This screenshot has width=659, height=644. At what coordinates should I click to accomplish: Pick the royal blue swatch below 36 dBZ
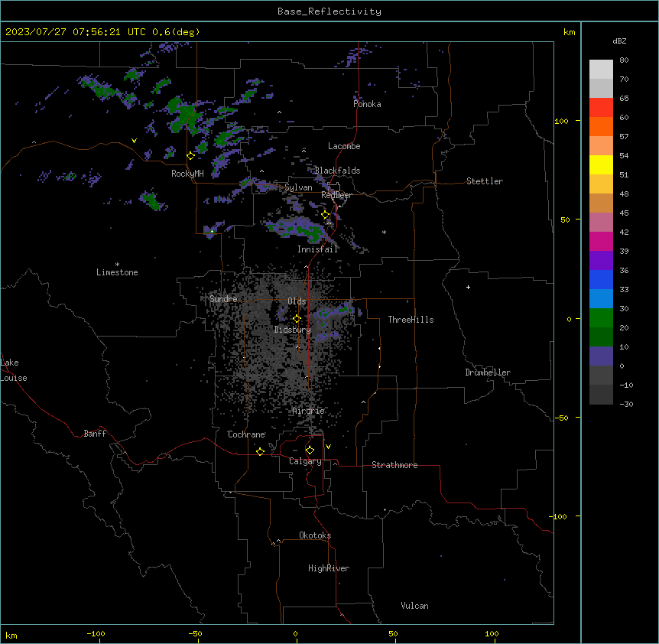601,279
